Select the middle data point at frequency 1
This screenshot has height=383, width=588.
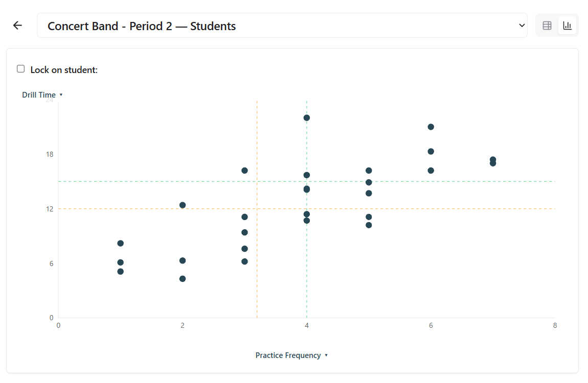[121, 262]
